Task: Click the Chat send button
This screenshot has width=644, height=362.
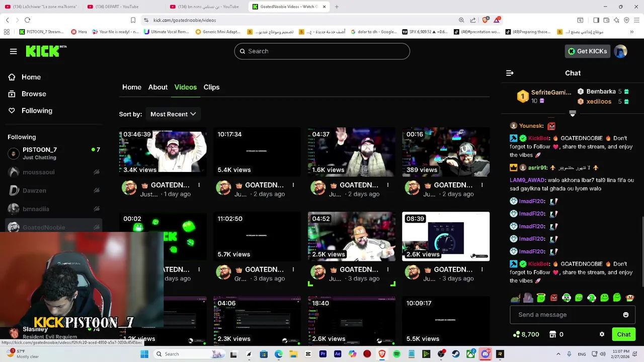Action: point(624,334)
